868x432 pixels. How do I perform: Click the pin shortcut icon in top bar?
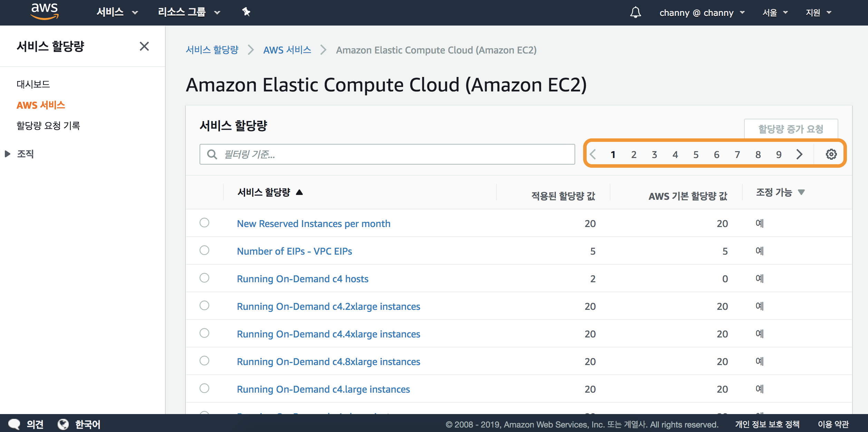[x=246, y=12]
